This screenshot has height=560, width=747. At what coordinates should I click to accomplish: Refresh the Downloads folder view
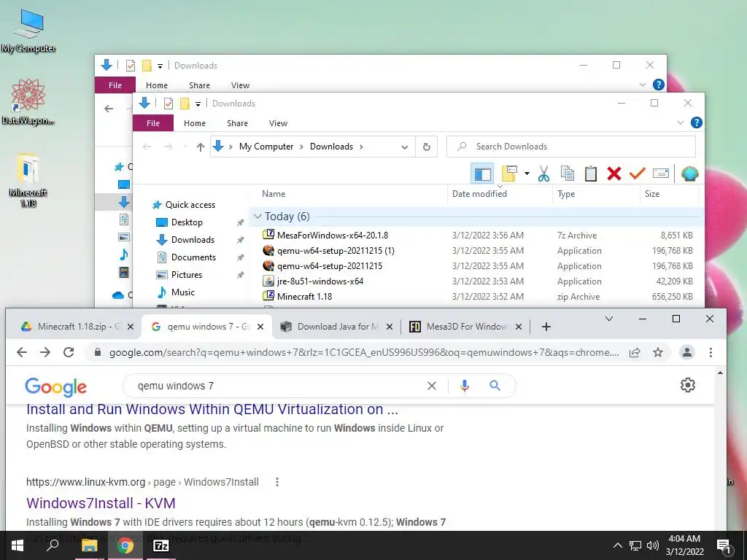click(426, 147)
